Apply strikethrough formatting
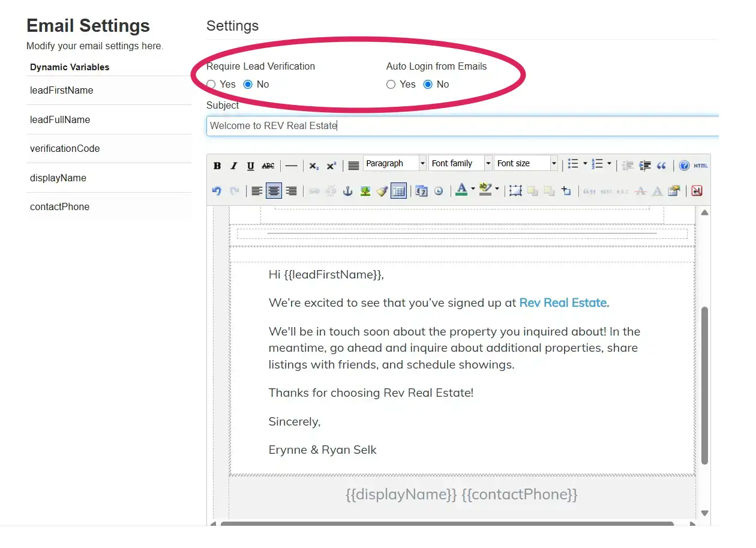756x548 pixels. [268, 166]
